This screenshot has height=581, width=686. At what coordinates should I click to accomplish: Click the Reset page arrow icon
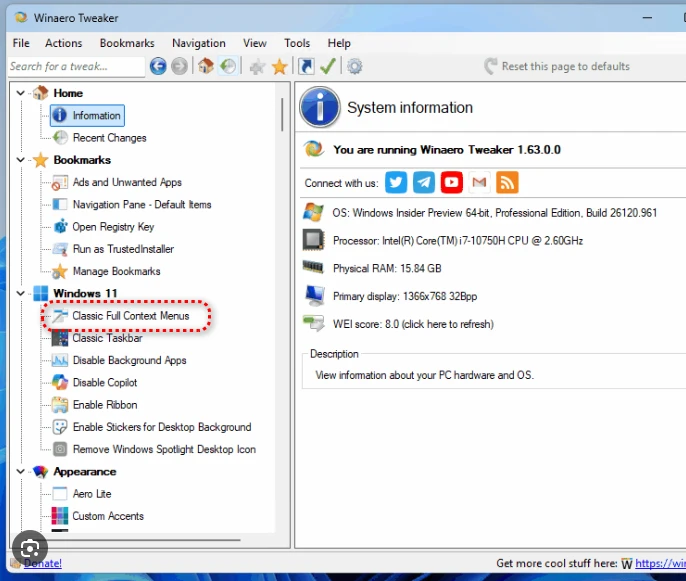click(x=491, y=66)
